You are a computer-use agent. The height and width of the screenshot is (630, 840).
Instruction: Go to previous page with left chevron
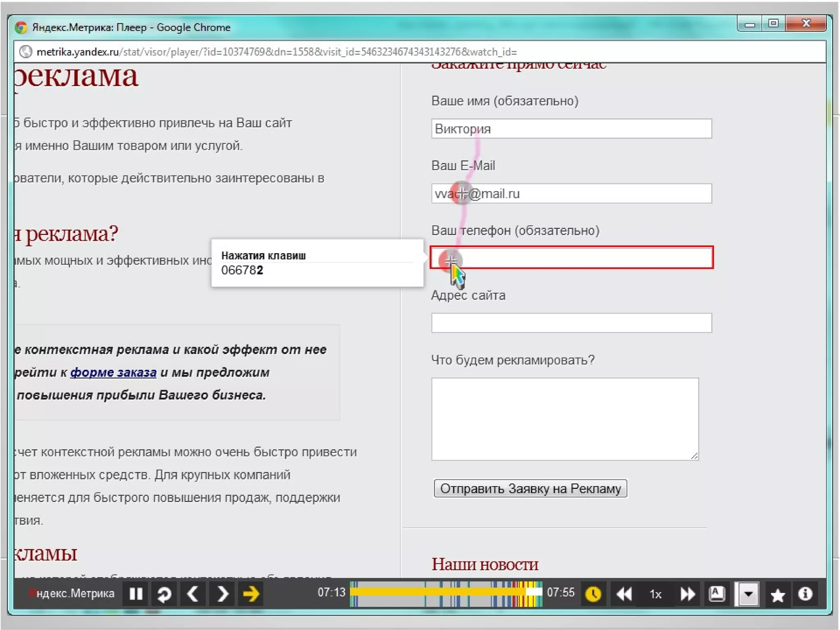tap(193, 593)
